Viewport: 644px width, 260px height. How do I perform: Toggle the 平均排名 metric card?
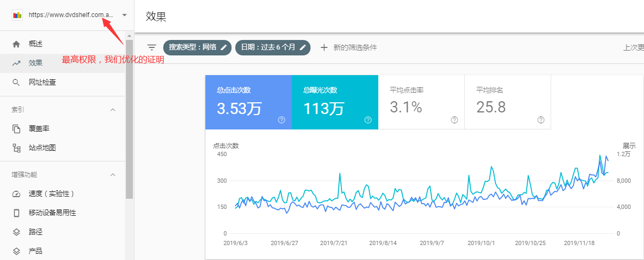[x=508, y=102]
